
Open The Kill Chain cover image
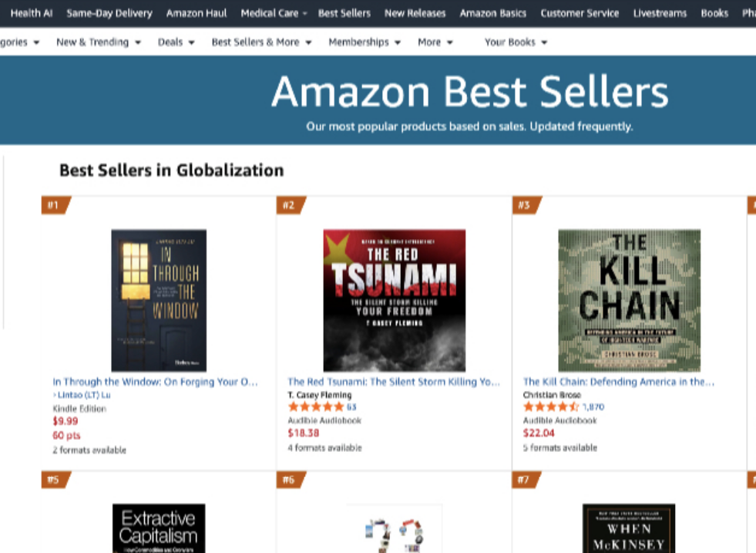(x=629, y=300)
